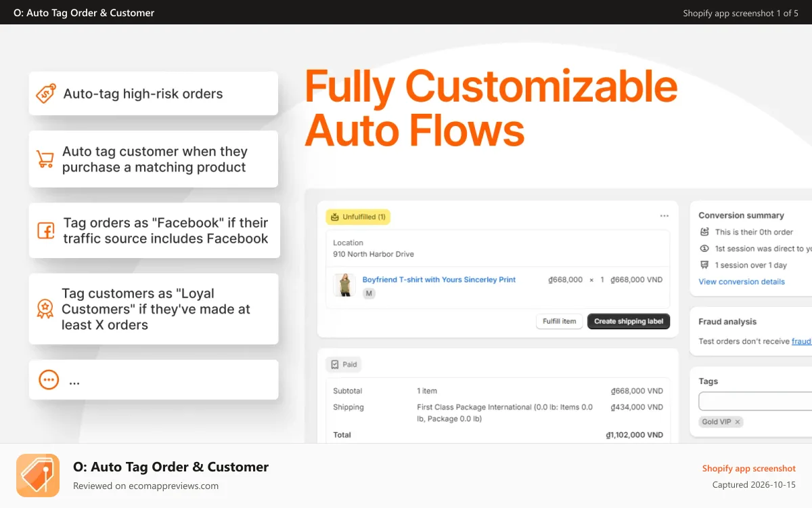Open Boyfriend T-shirt product thumbnail

344,285
